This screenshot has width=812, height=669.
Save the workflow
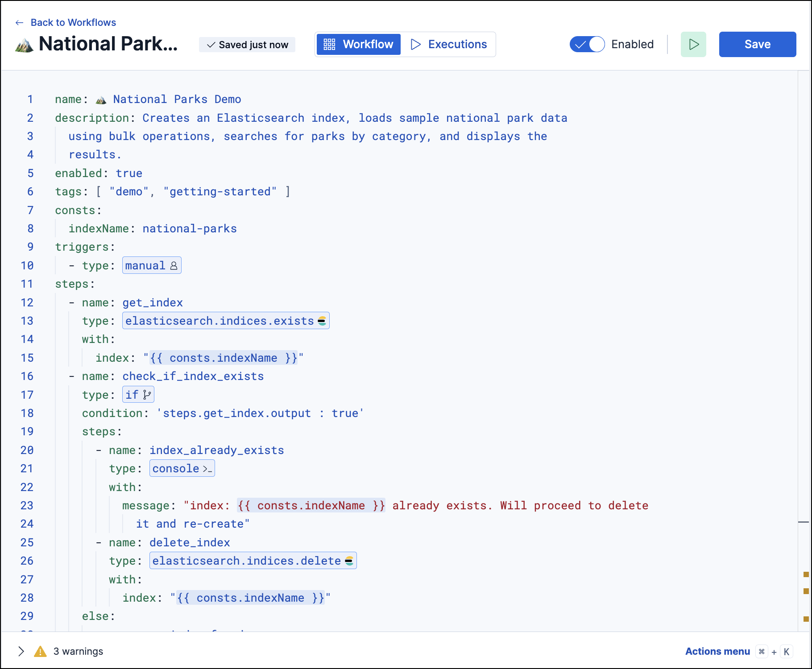coord(757,44)
